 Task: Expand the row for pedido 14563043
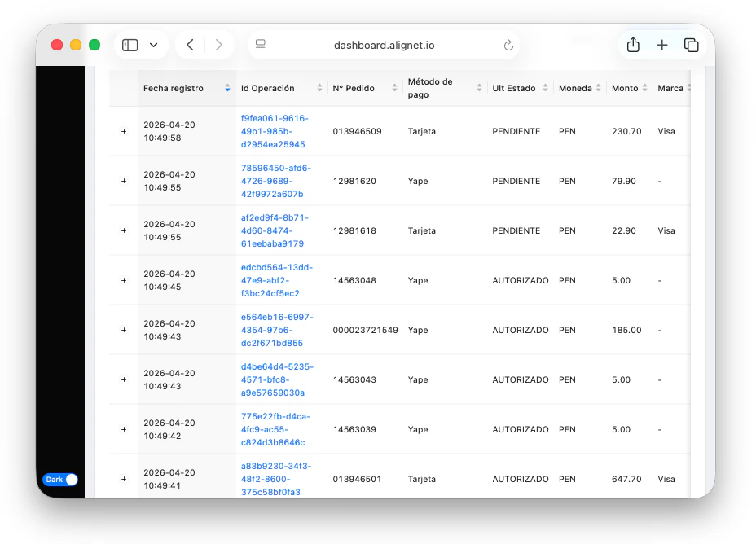point(124,379)
